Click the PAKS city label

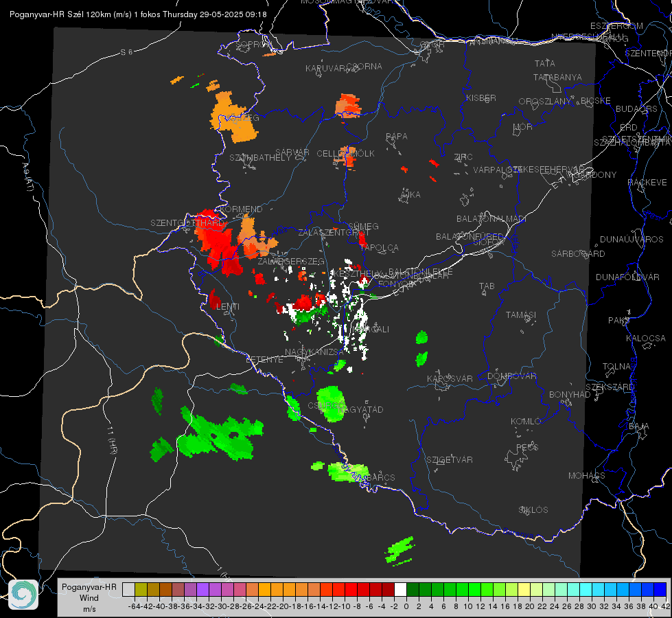pyautogui.click(x=618, y=321)
